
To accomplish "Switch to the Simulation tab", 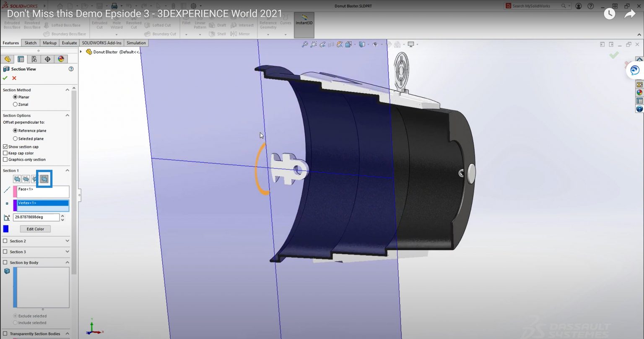I will click(x=136, y=43).
